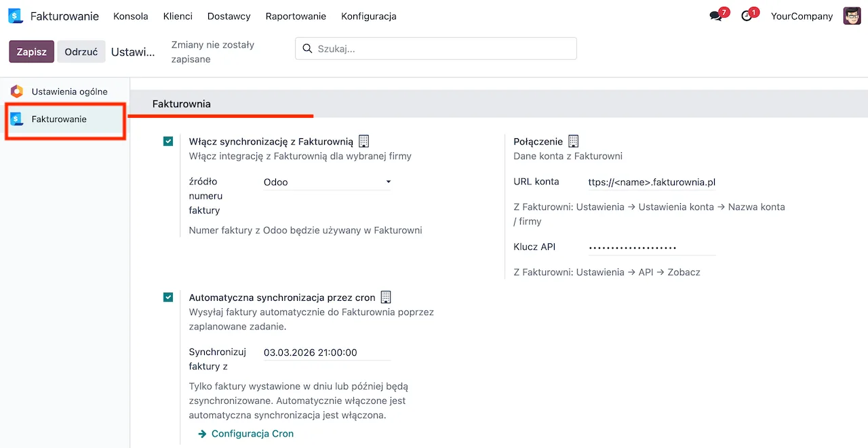Screen dimensions: 868x448
Task: Uncheck Włącz synchronizację z Fakturownią
Action: coord(167,141)
